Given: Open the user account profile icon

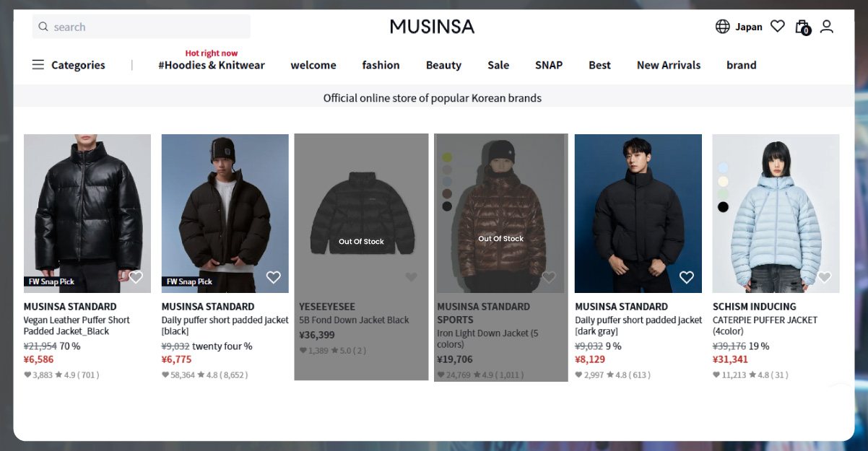Looking at the screenshot, I should (x=827, y=27).
